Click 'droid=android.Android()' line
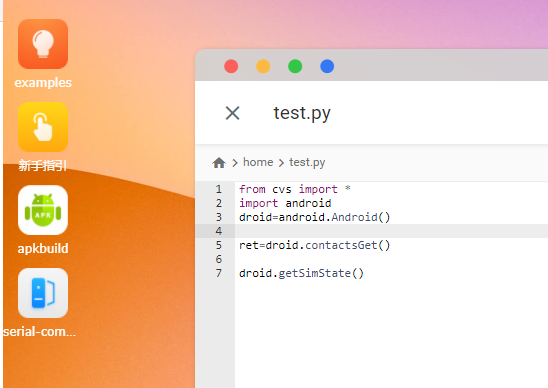The height and width of the screenshot is (388, 548). [x=315, y=217]
